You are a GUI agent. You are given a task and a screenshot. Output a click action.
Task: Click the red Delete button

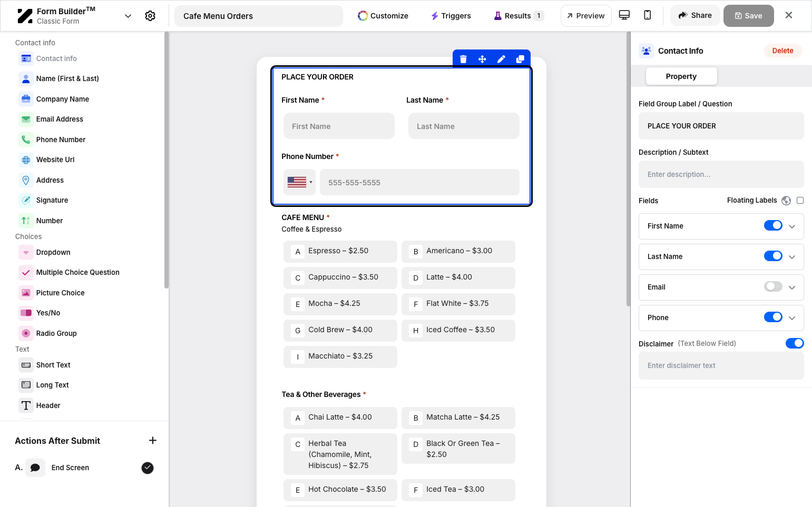pyautogui.click(x=782, y=51)
